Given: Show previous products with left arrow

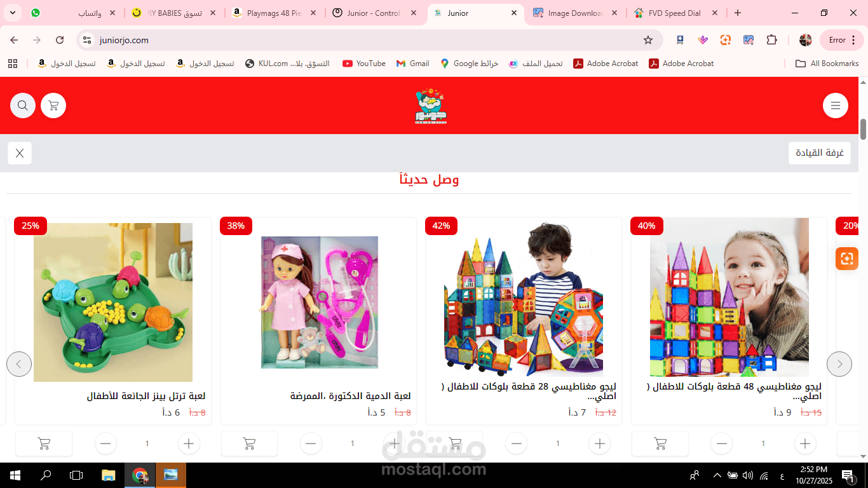Looking at the screenshot, I should click(x=19, y=364).
